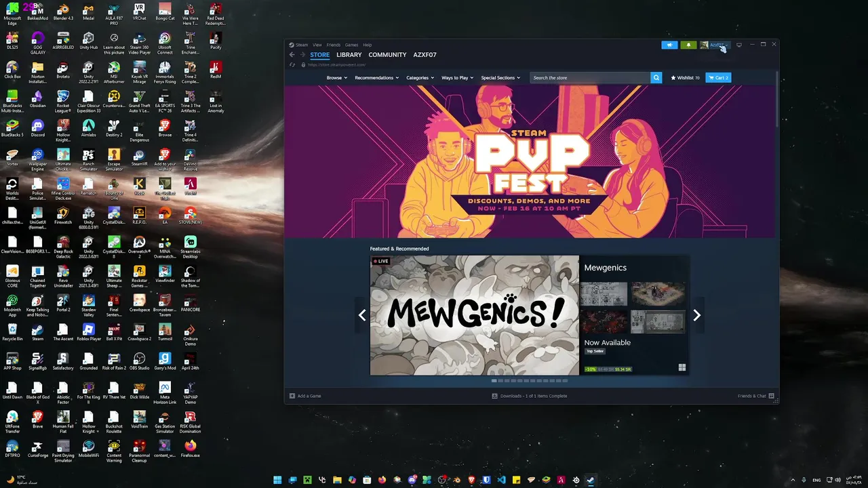Select Firefox.exe desktop icon
Screen dimensions: 868x488
pos(191,449)
